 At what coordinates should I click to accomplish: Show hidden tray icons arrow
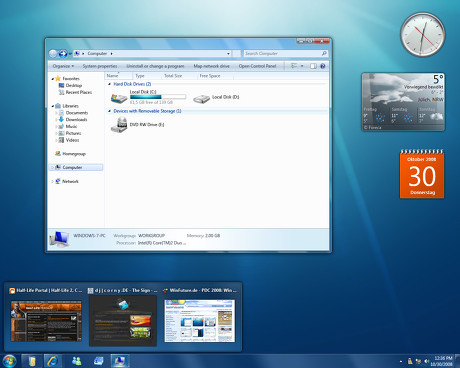(401, 361)
